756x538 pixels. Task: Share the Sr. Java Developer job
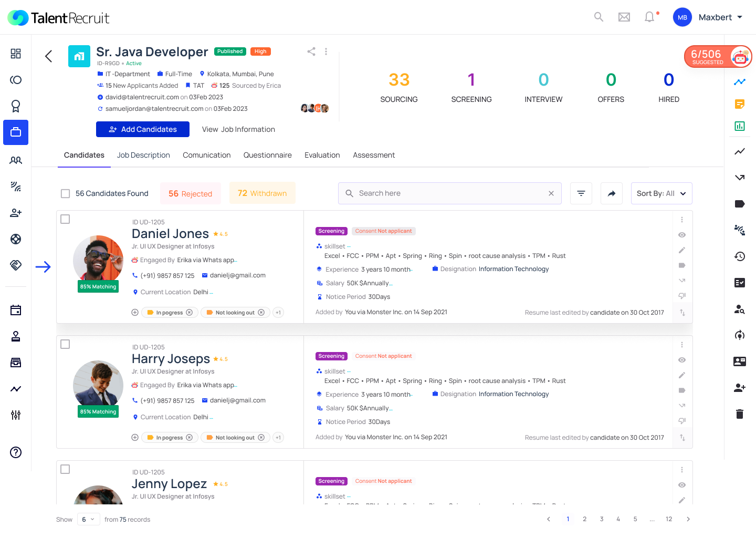[311, 51]
